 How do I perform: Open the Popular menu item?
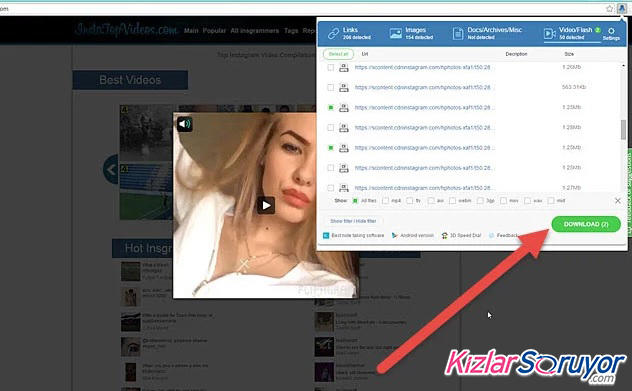click(x=214, y=31)
